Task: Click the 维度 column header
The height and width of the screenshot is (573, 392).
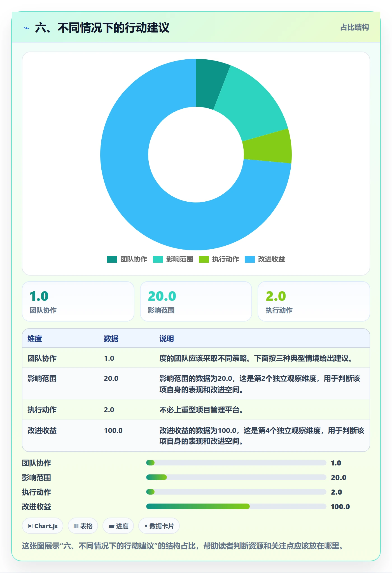Action: click(x=35, y=339)
